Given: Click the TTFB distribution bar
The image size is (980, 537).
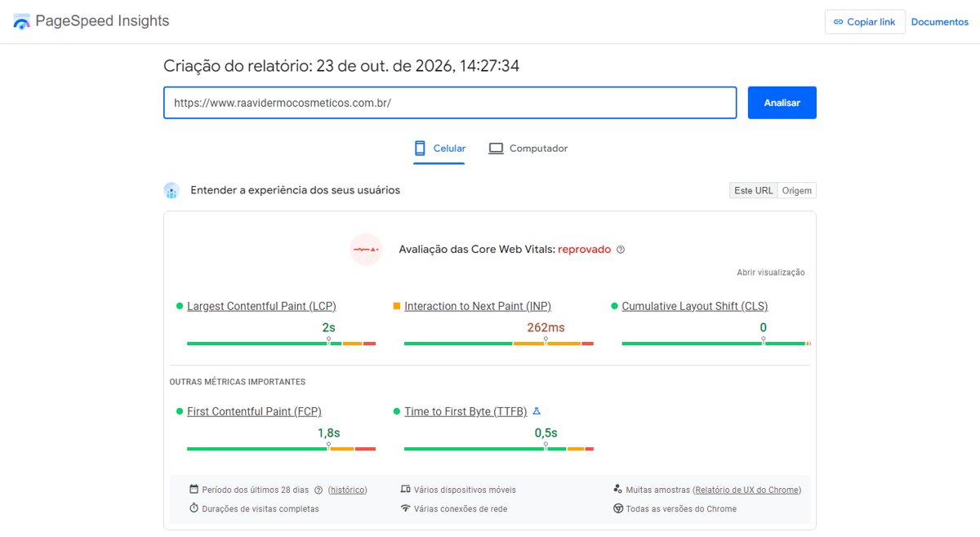Looking at the screenshot, I should pyautogui.click(x=499, y=449).
